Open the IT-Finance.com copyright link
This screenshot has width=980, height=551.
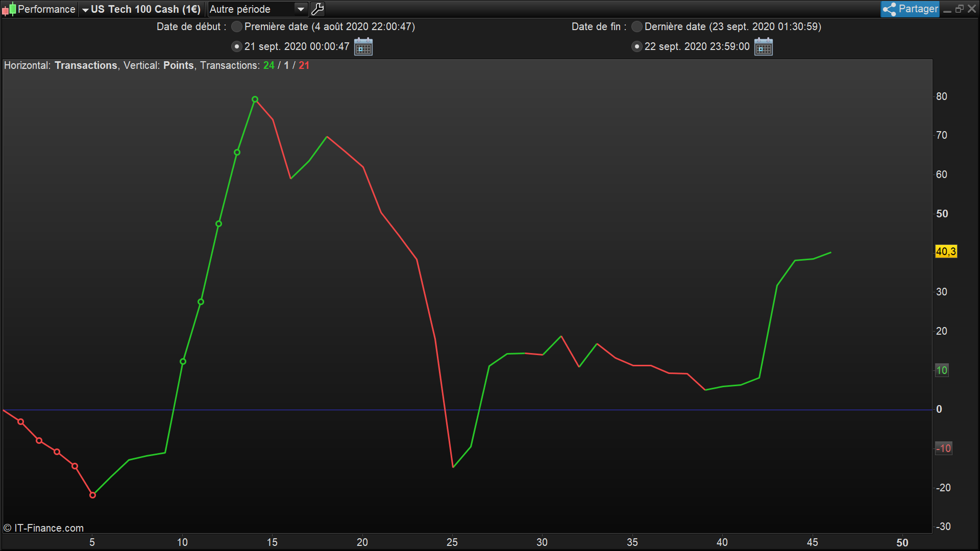tap(44, 528)
